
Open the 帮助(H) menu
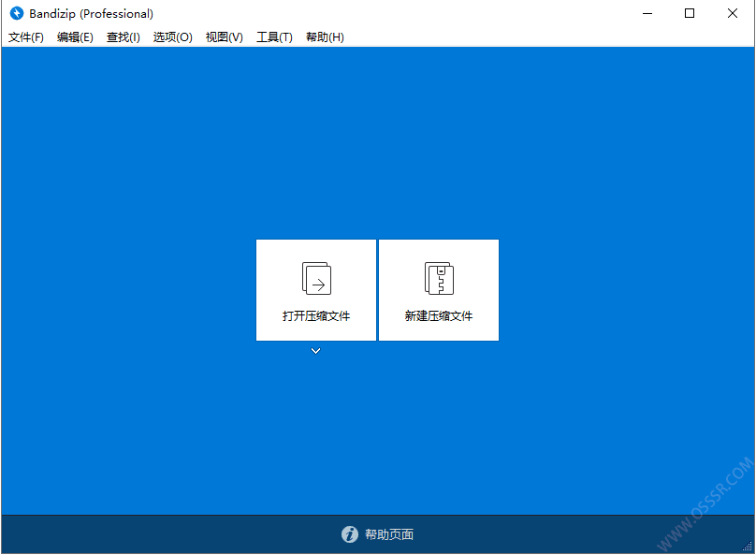point(325,37)
